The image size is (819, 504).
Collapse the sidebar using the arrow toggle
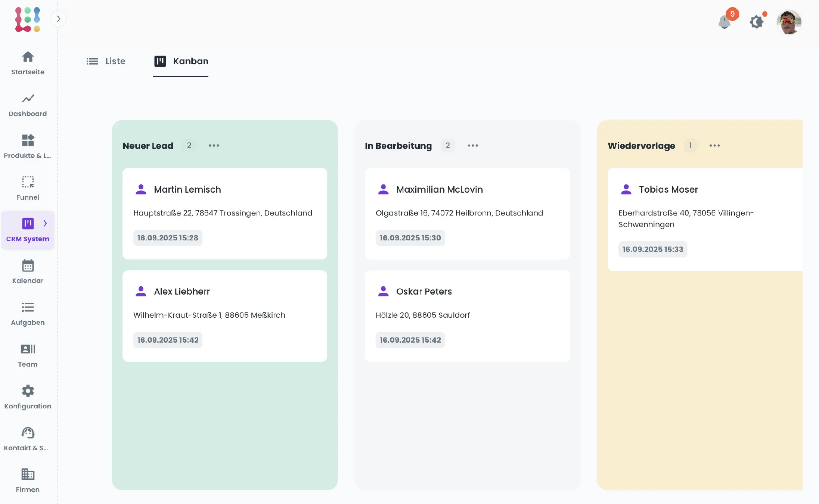pos(59,18)
